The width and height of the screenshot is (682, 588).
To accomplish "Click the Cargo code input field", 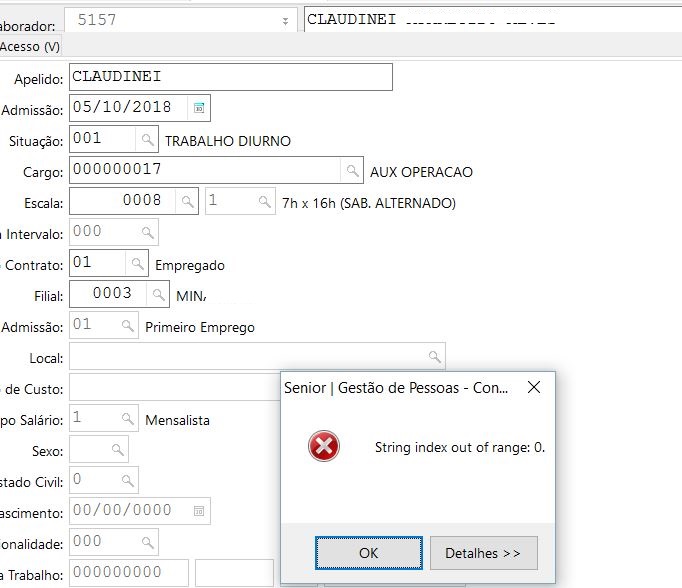I will (x=204, y=171).
